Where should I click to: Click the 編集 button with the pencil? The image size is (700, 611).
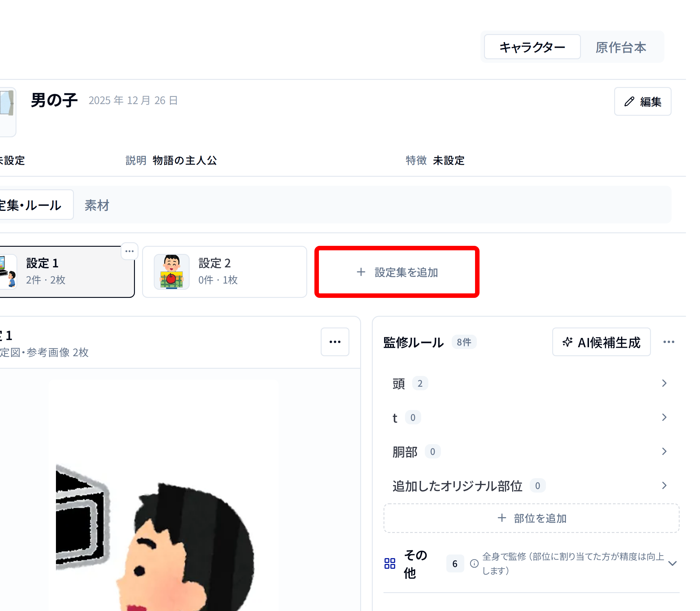pos(642,102)
